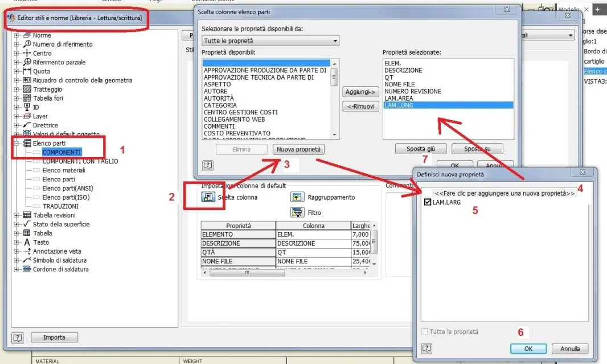Open the Filtro icon
The image size is (607, 364).
tap(297, 212)
